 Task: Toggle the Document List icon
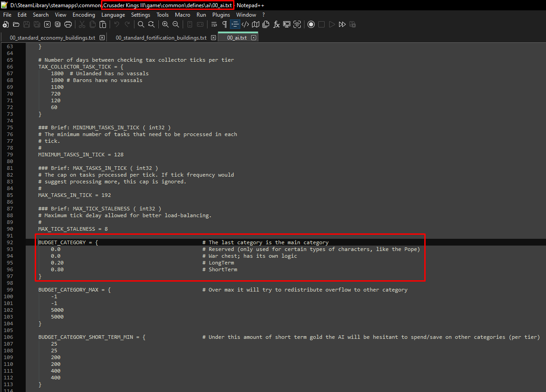[266, 24]
